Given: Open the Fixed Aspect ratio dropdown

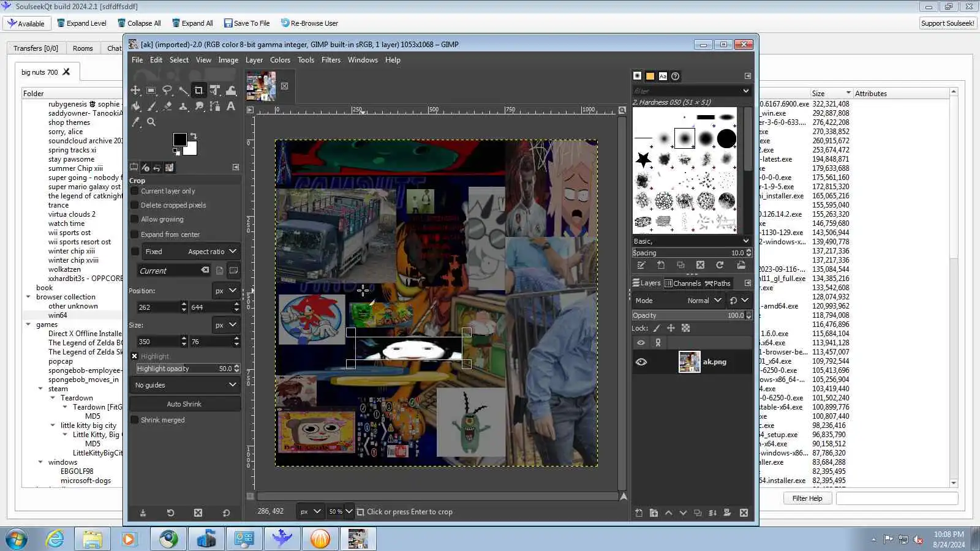Looking at the screenshot, I should pos(190,252).
